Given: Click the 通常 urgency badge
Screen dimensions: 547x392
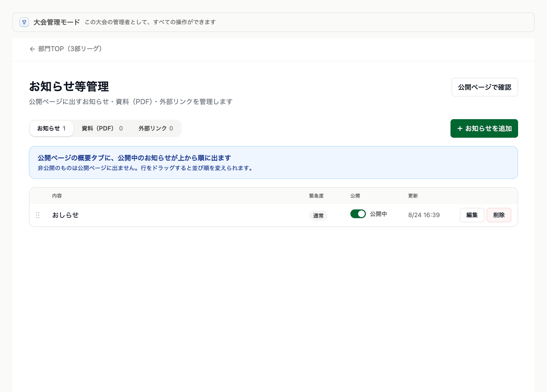Looking at the screenshot, I should click(x=318, y=216).
